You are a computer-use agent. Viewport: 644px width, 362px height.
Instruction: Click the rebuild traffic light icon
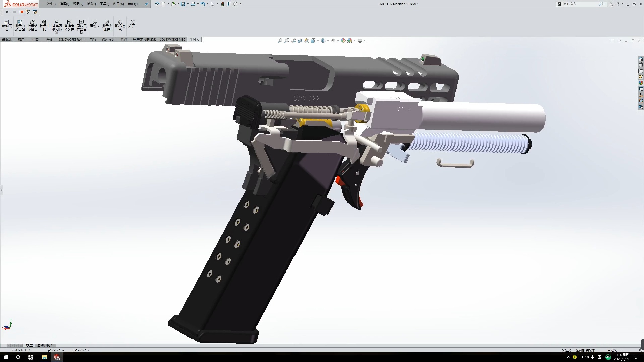(x=222, y=4)
